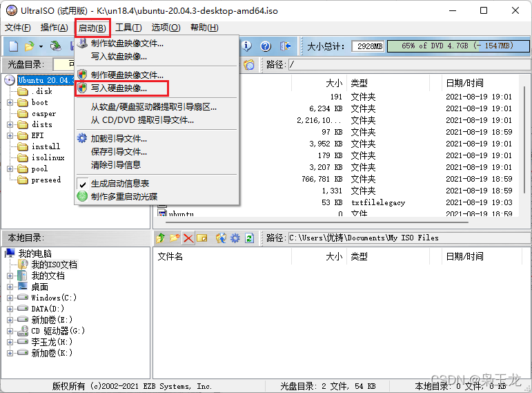Click the 启动(B) menu

pyautogui.click(x=92, y=28)
